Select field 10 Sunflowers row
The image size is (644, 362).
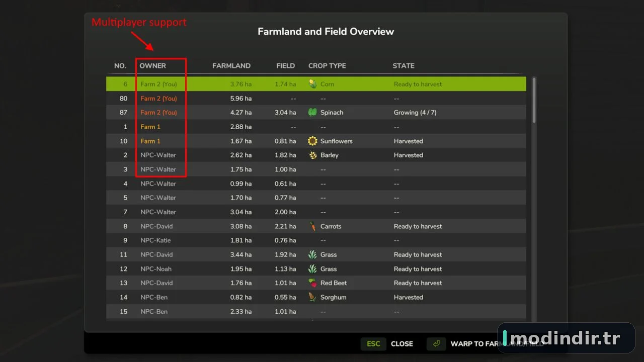(x=316, y=141)
